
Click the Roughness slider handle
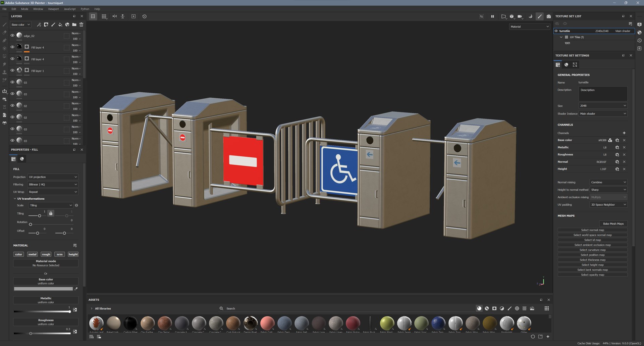click(31, 334)
